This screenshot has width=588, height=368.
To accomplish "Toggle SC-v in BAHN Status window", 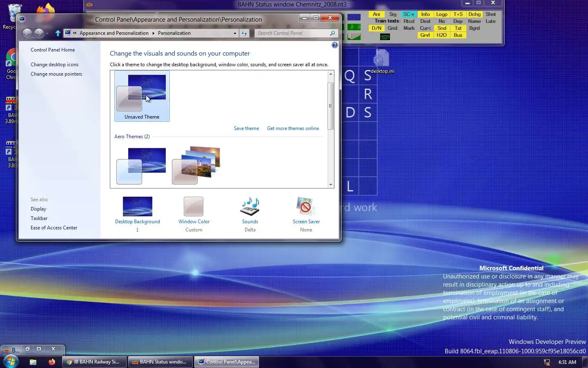I will [x=409, y=14].
